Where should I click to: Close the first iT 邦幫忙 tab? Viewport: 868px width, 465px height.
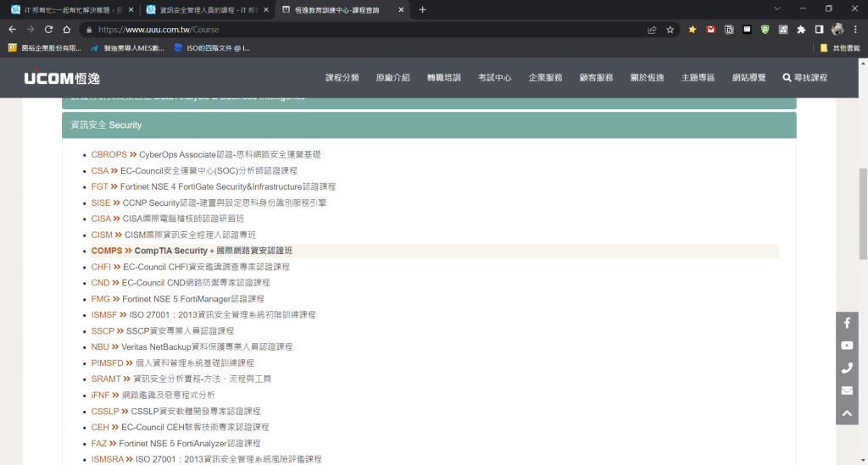point(131,9)
